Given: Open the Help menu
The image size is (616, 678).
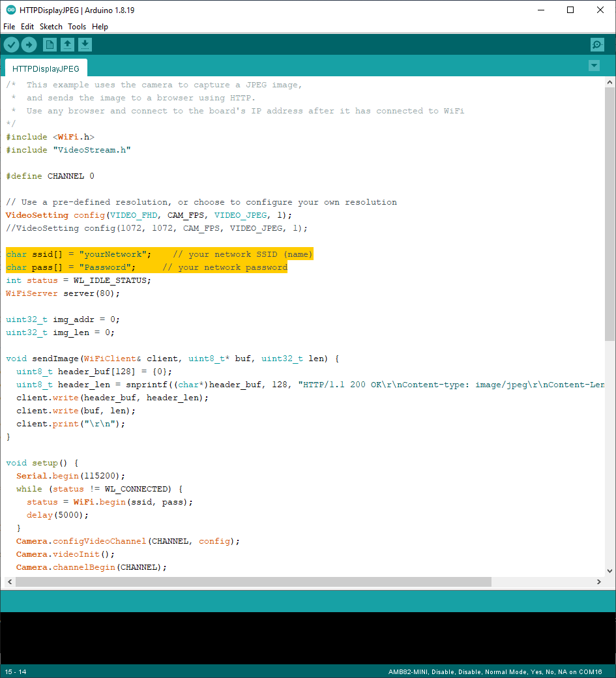Looking at the screenshot, I should tap(100, 26).
